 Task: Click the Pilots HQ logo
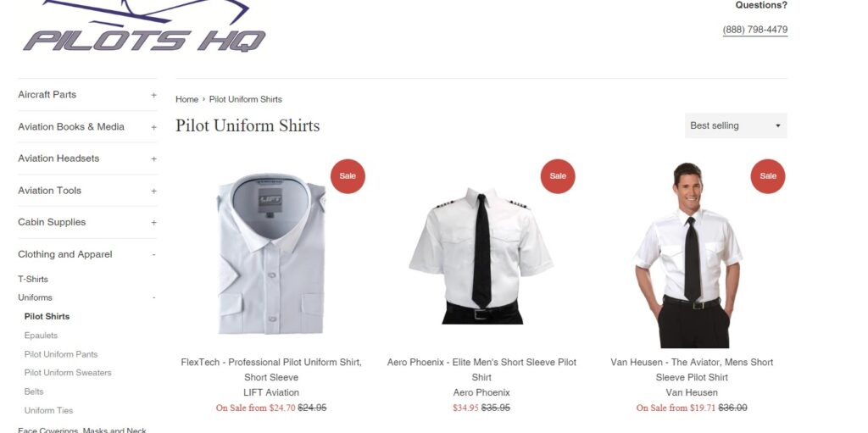[144, 26]
